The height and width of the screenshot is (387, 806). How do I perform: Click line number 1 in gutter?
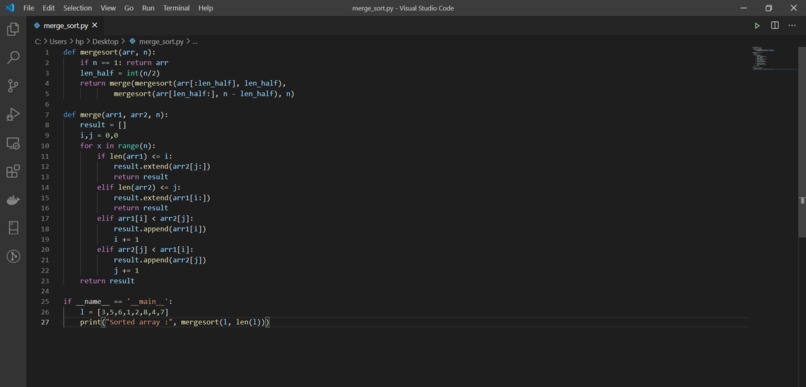pos(47,52)
